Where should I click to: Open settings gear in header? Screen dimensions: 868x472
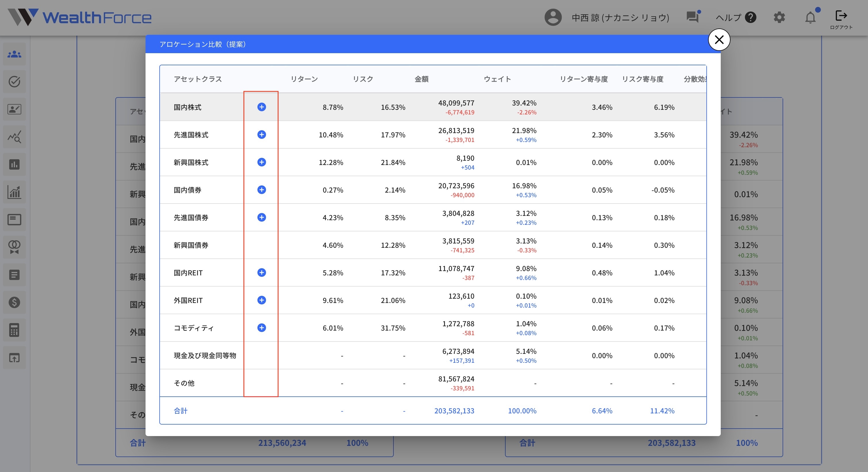(779, 17)
